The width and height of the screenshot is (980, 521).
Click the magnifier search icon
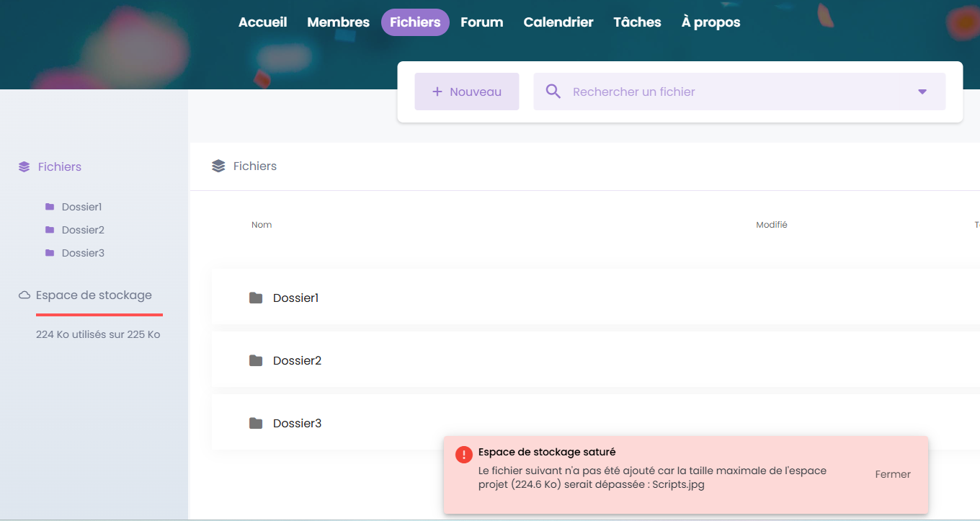tap(553, 92)
